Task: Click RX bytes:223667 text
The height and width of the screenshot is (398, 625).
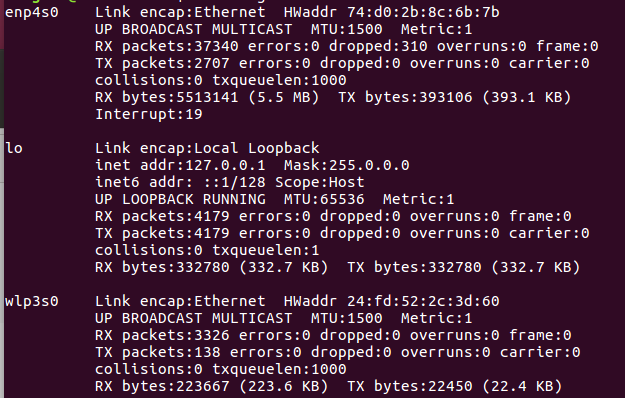Action: [162, 386]
